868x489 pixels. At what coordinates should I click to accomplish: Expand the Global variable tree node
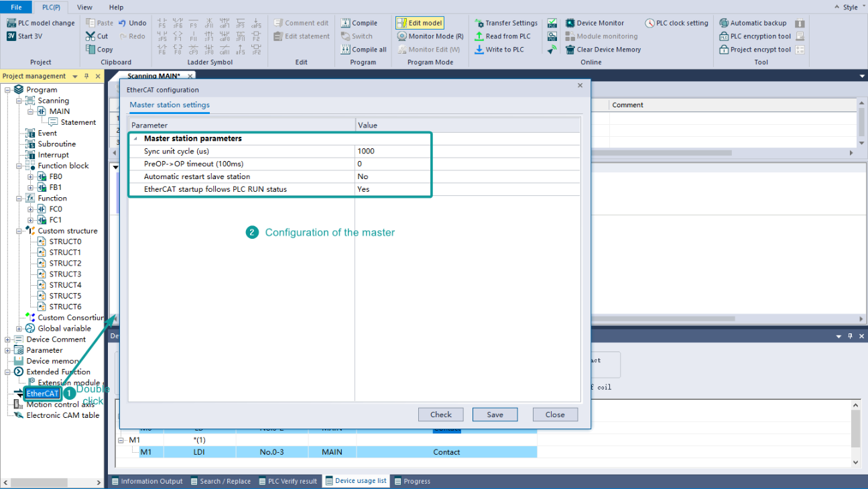[19, 329]
